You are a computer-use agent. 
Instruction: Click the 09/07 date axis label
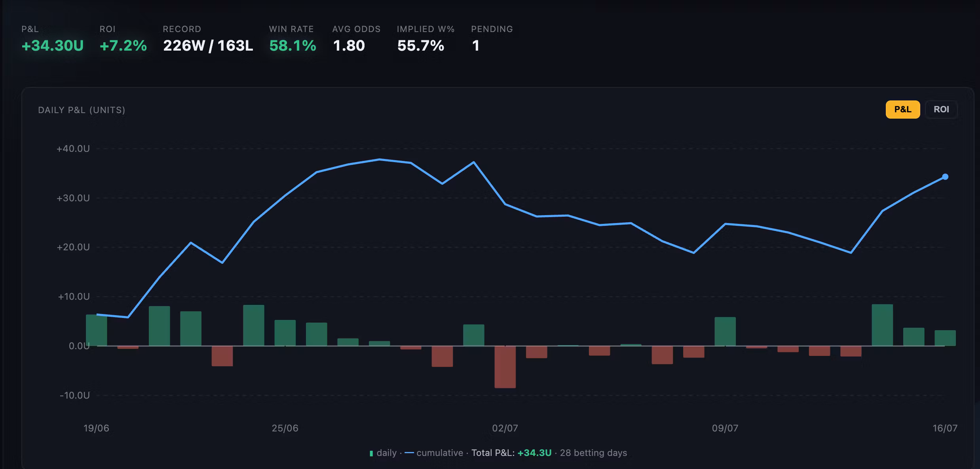tap(725, 428)
